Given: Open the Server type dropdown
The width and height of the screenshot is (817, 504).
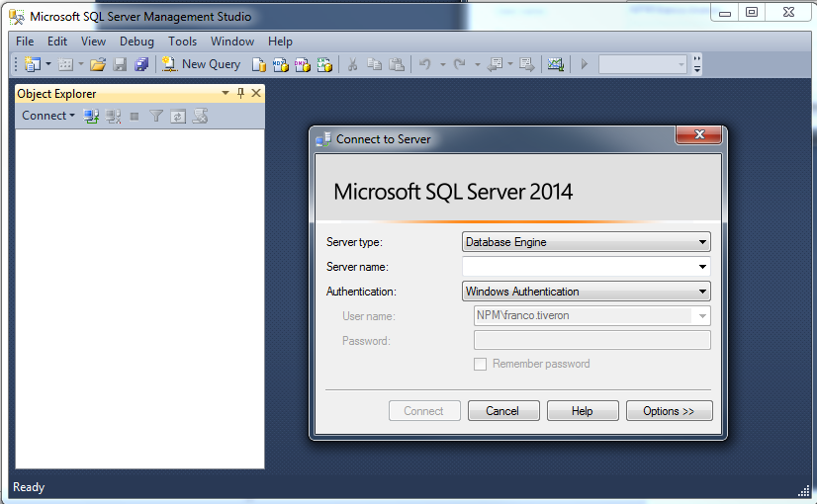Looking at the screenshot, I should click(x=587, y=241).
